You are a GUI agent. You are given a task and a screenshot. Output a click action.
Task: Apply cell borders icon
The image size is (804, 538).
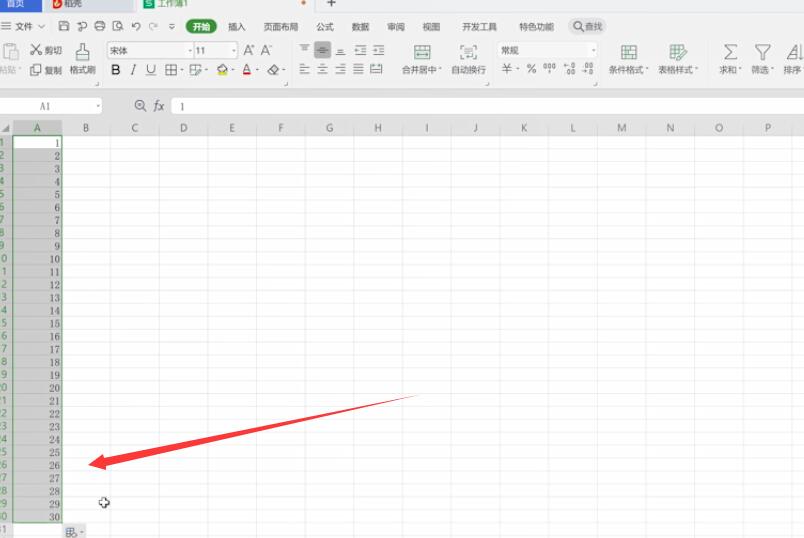click(171, 70)
